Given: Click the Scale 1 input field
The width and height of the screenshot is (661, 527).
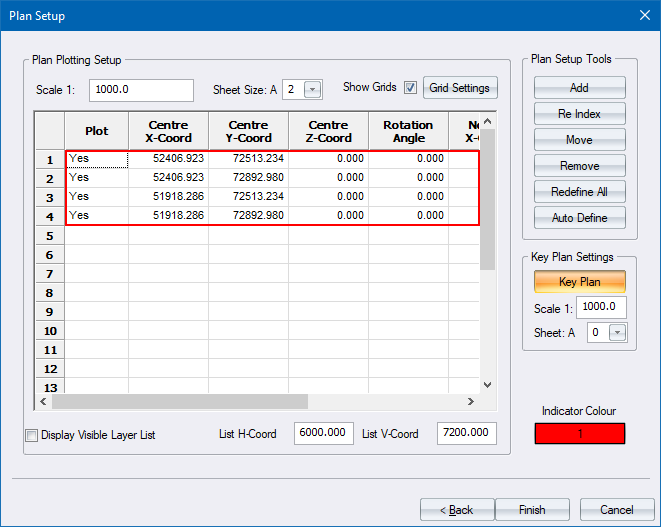Looking at the screenshot, I should 141,90.
